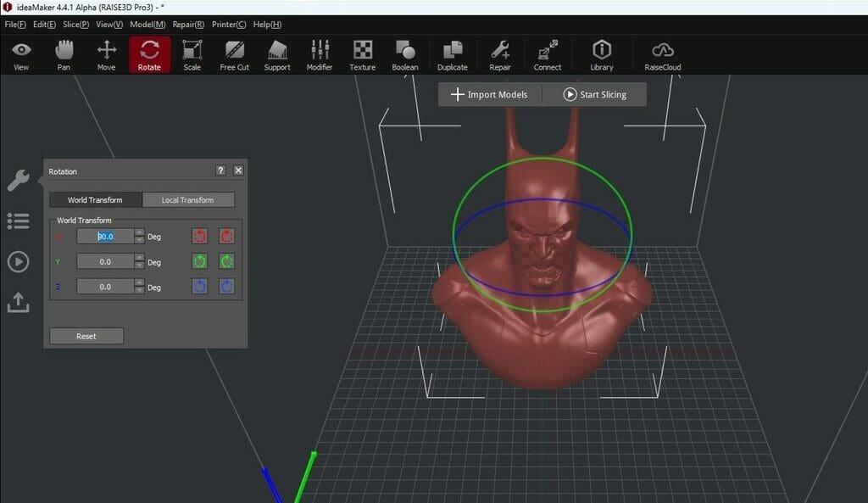Rotate Y clockwise with green arrow button

pos(226,261)
